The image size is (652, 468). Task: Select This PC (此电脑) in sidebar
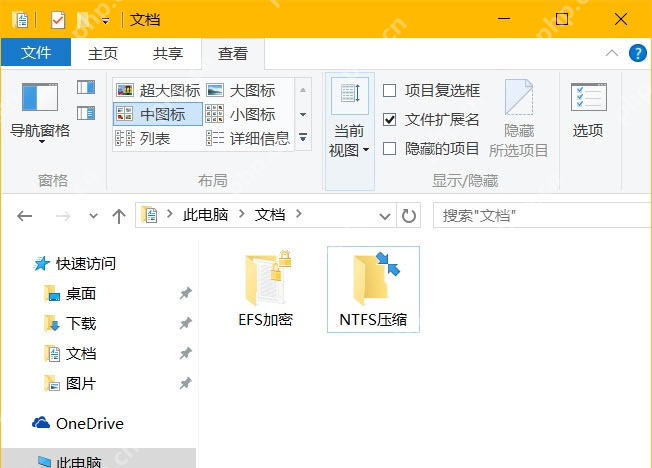[x=99, y=458]
